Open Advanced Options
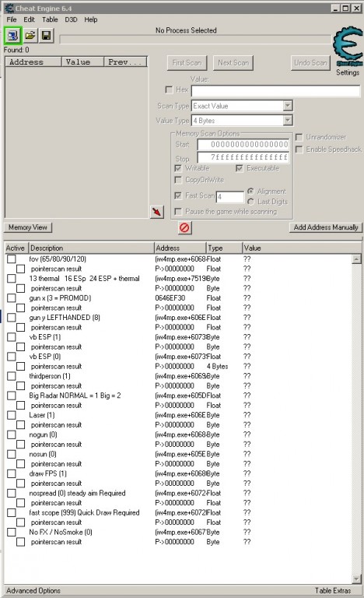 (x=33, y=590)
